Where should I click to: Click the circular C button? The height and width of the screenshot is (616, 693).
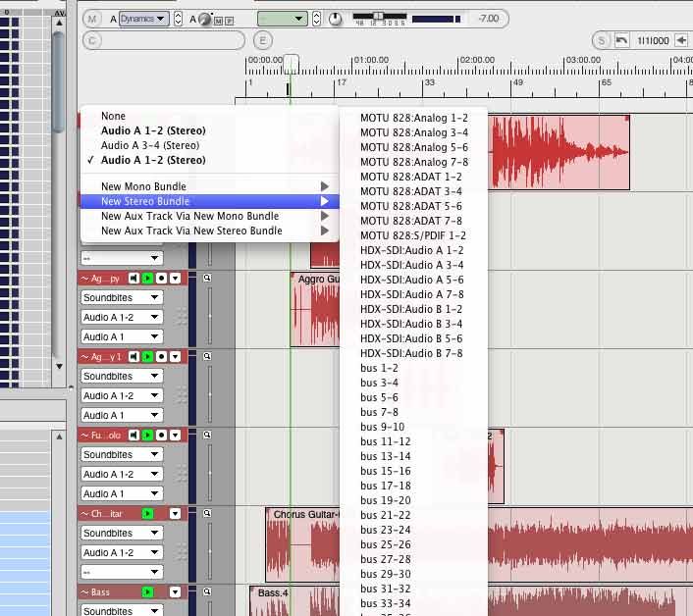(x=92, y=40)
